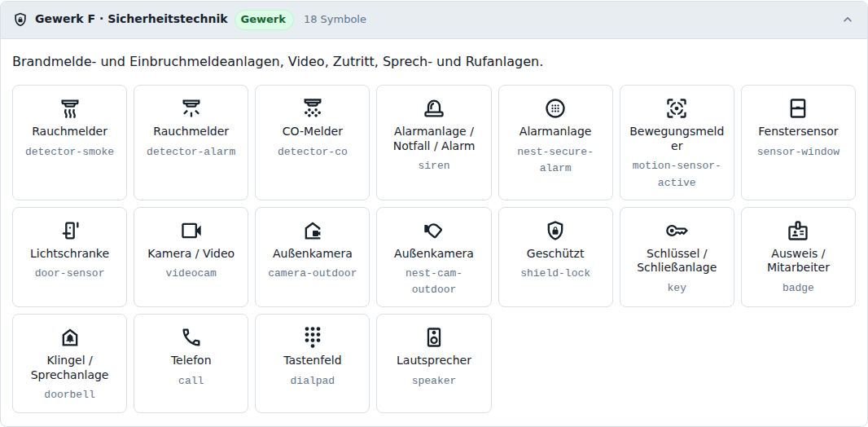
Task: Click the 'nest-cam-outdoor' code label
Action: coord(434,281)
